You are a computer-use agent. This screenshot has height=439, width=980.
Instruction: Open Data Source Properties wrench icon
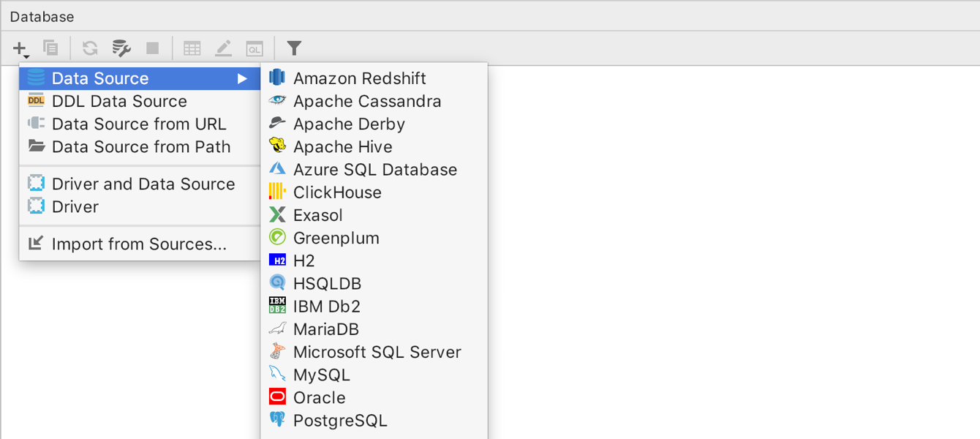coord(121,48)
